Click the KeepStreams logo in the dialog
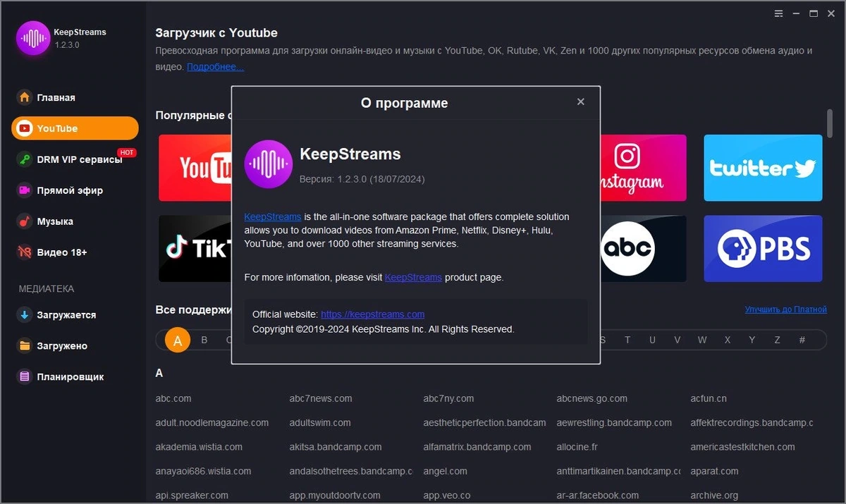 pyautogui.click(x=269, y=164)
